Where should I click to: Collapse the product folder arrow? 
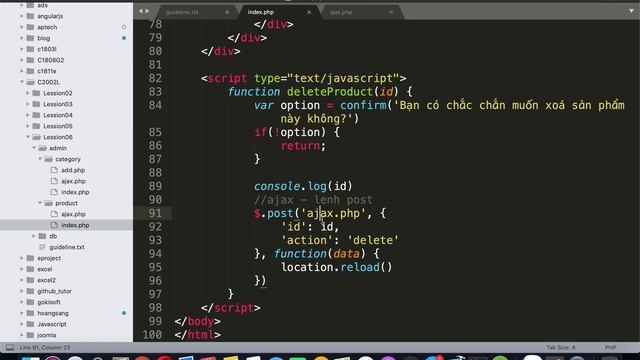click(x=40, y=203)
